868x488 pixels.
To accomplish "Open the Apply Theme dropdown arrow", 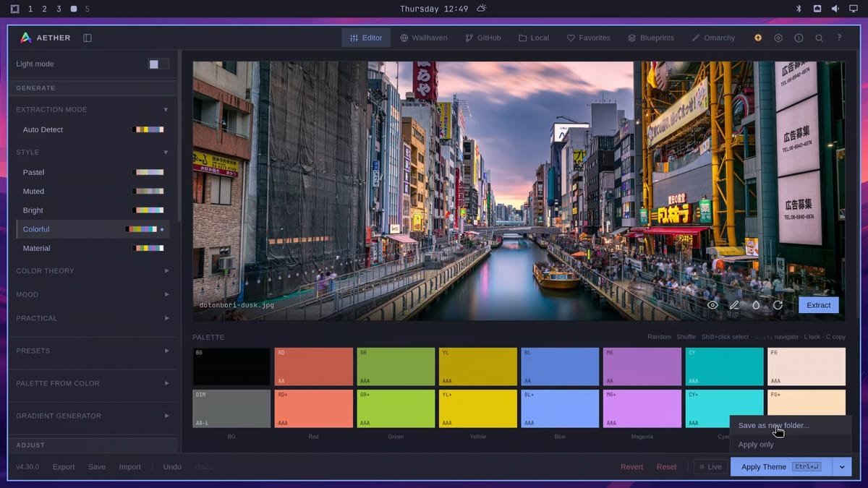I will tap(842, 467).
